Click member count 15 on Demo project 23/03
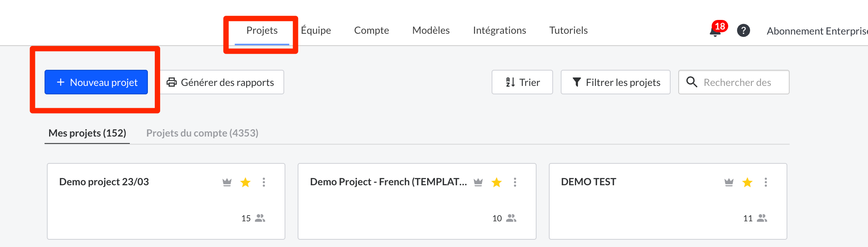The width and height of the screenshot is (868, 247). pyautogui.click(x=246, y=218)
